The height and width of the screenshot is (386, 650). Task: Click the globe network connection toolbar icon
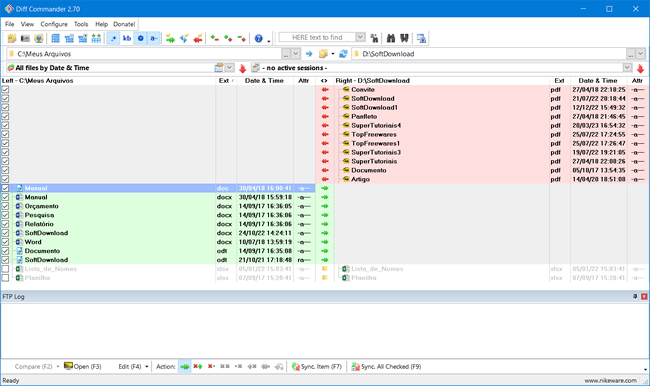tap(39, 39)
